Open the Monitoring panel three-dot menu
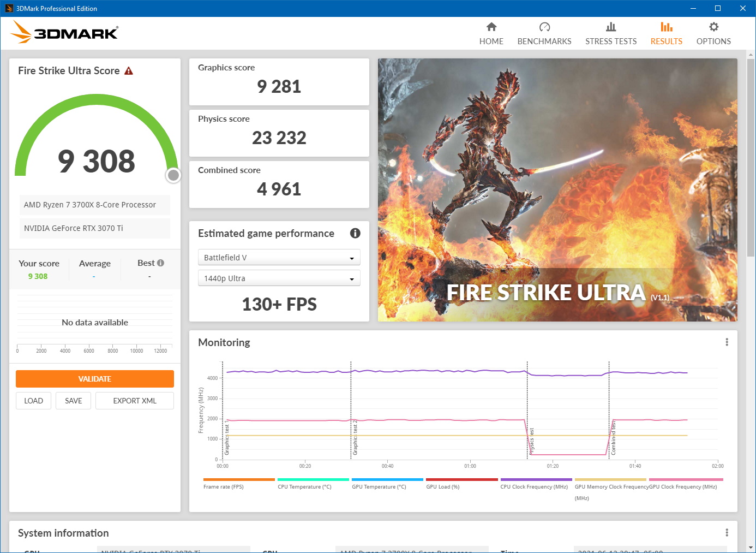756x553 pixels. pos(727,342)
